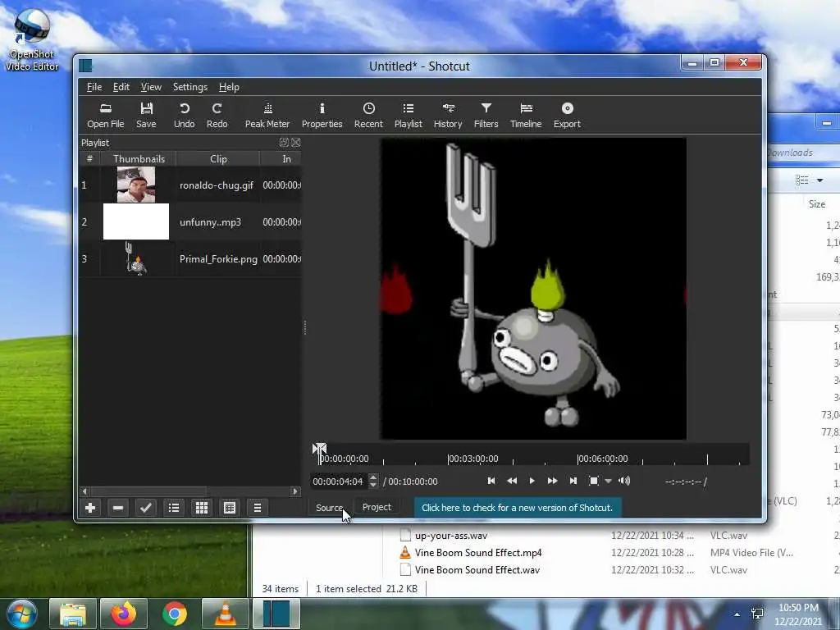Open the Recent files panel
This screenshot has width=840, height=630.
coord(368,116)
